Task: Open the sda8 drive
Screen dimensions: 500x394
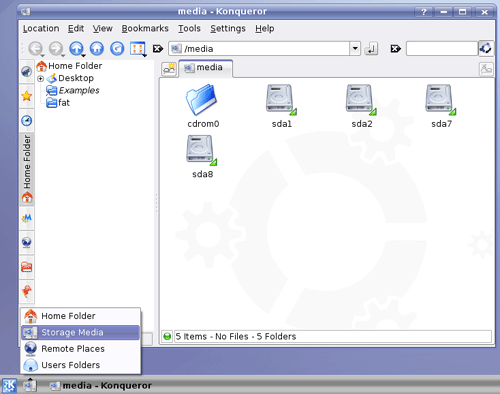Action: click(202, 156)
